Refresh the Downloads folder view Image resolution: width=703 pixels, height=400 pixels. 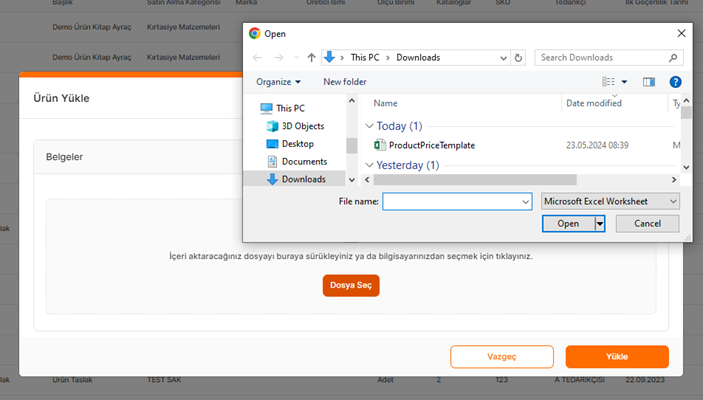(518, 58)
